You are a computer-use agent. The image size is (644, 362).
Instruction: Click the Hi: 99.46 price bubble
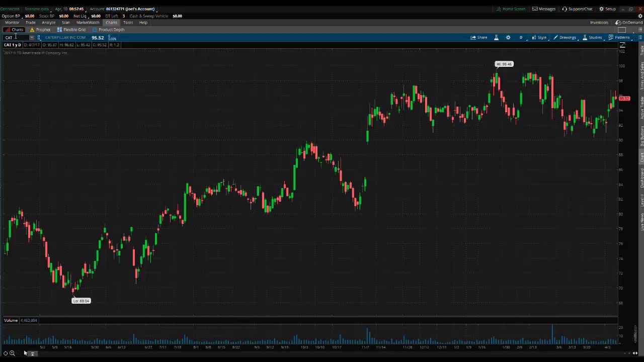504,64
